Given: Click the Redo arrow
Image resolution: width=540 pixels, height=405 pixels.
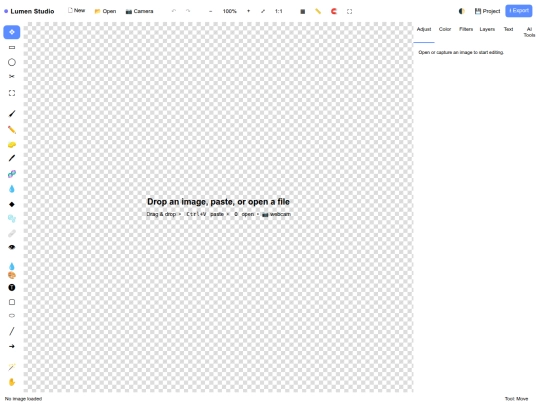Looking at the screenshot, I should [x=188, y=11].
